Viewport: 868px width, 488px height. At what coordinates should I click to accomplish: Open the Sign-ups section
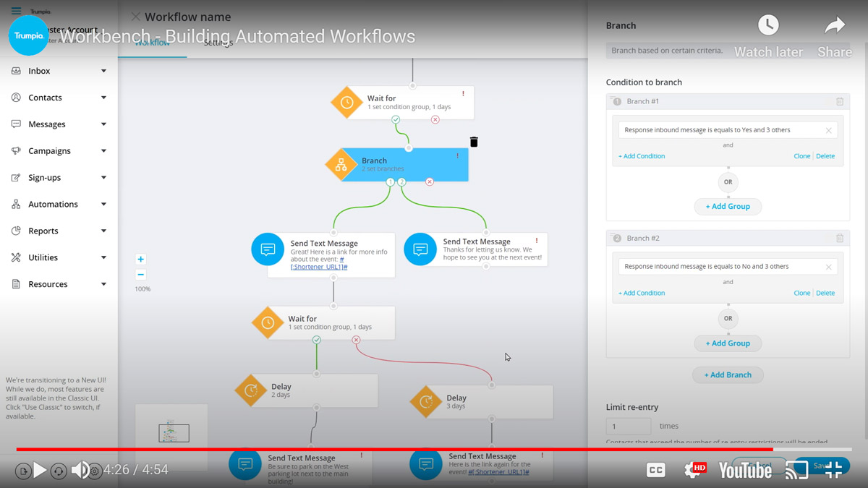(x=44, y=178)
